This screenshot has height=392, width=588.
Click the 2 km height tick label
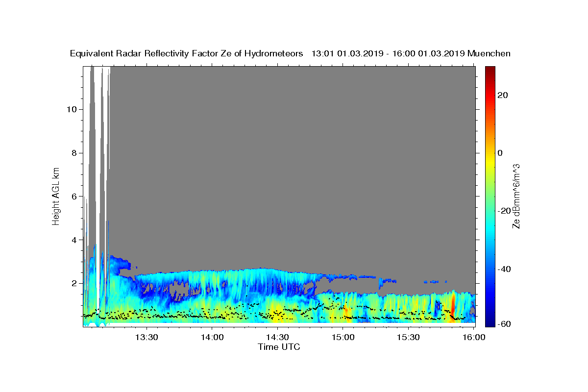point(74,283)
